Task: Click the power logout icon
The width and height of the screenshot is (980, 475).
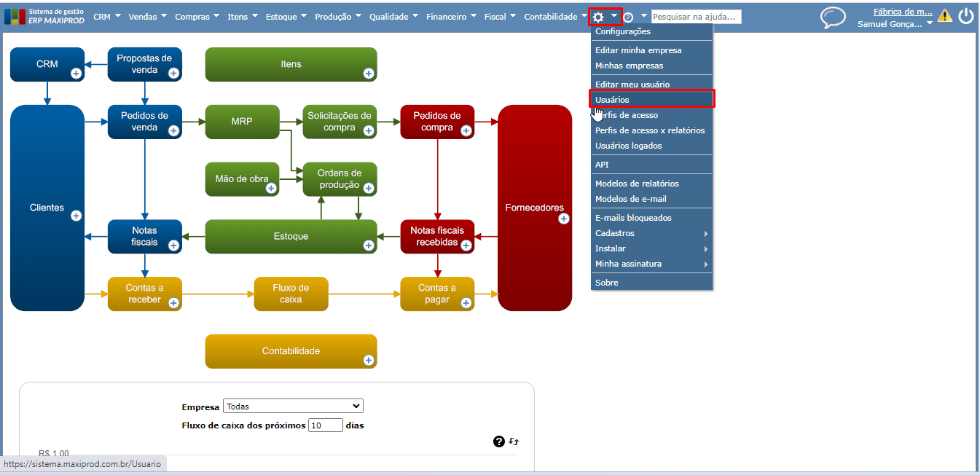Action: coord(966,15)
